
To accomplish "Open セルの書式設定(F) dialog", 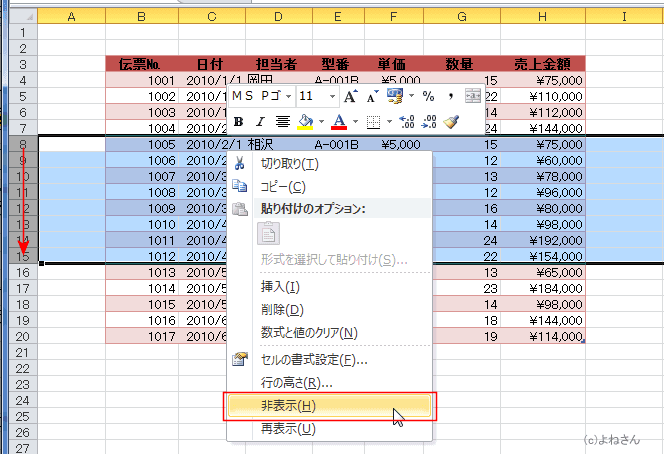I will (x=329, y=360).
